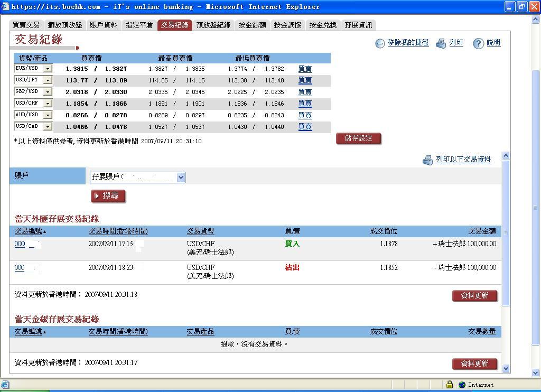Open the EUR/USD currency dropdown

[48, 68]
